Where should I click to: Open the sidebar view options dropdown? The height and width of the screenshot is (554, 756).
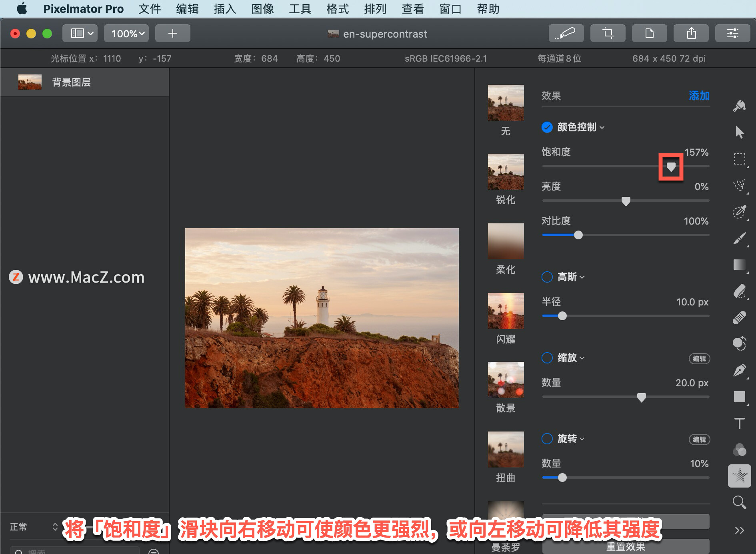tap(80, 33)
